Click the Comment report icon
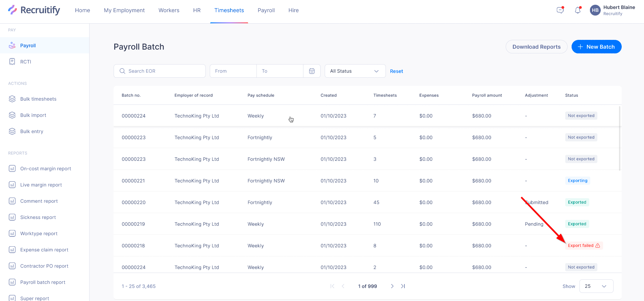 (x=12, y=201)
